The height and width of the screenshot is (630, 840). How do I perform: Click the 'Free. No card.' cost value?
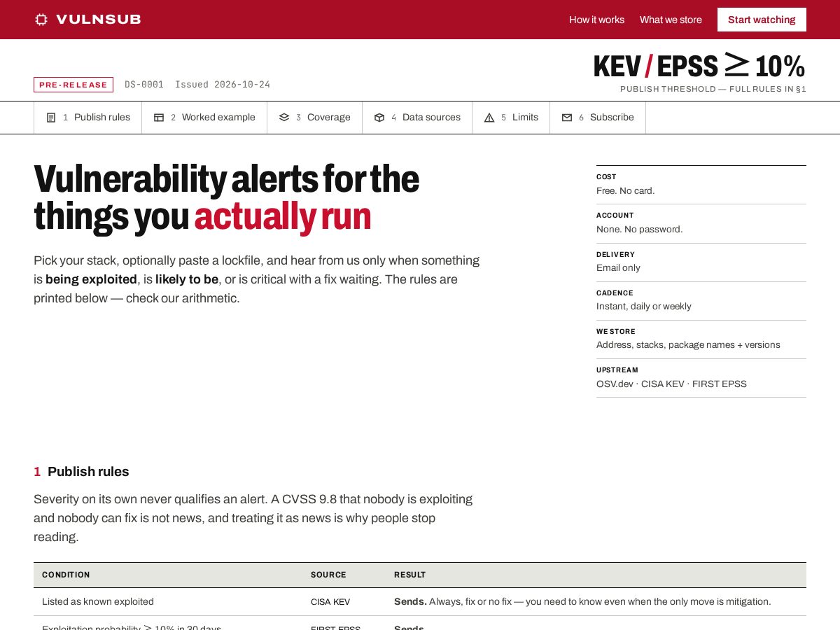[626, 190]
